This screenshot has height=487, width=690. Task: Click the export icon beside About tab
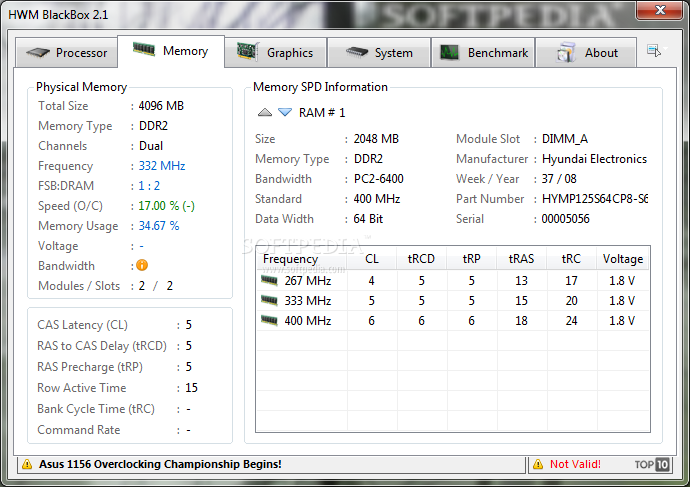pos(654,50)
